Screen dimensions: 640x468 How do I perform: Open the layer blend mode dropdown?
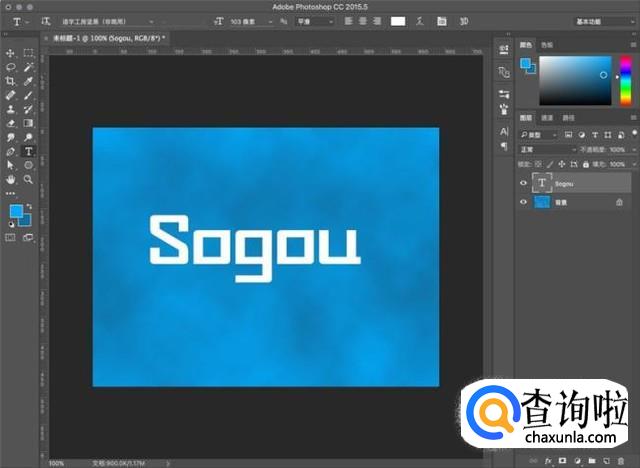(x=546, y=149)
